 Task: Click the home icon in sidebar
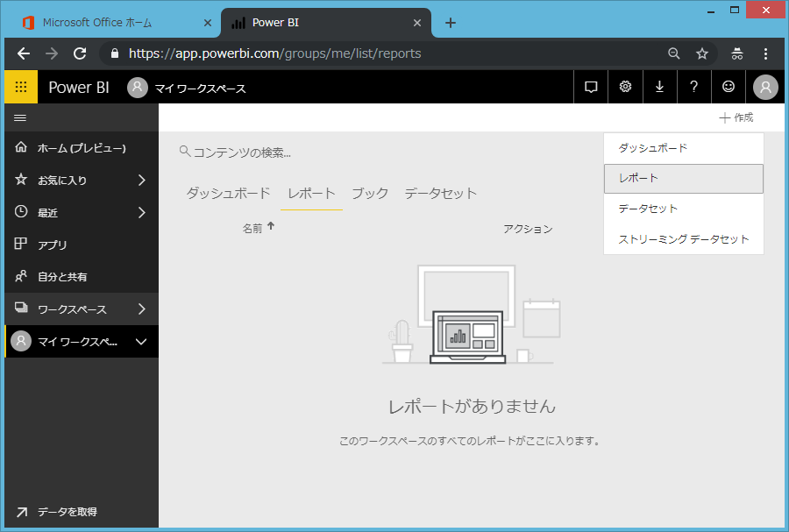point(21,147)
